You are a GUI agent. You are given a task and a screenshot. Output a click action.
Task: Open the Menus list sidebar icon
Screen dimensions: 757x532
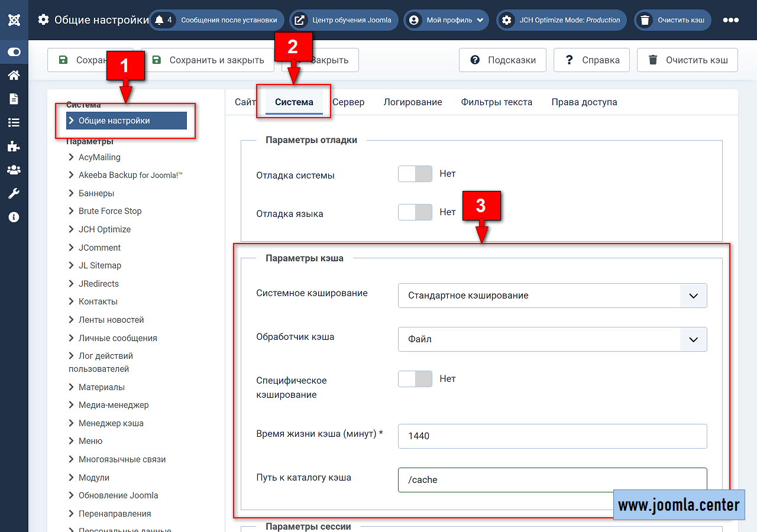pos(14,122)
